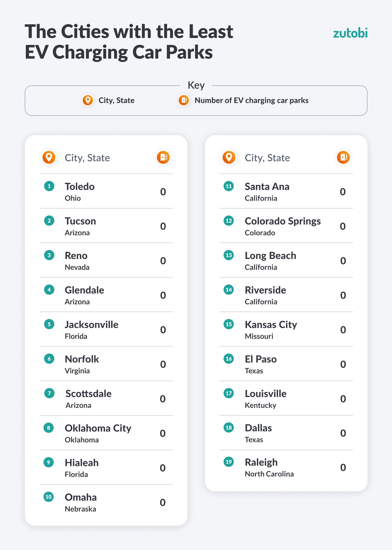The image size is (392, 550).
Task: Click the zero value next to Dallas
Action: point(343,433)
